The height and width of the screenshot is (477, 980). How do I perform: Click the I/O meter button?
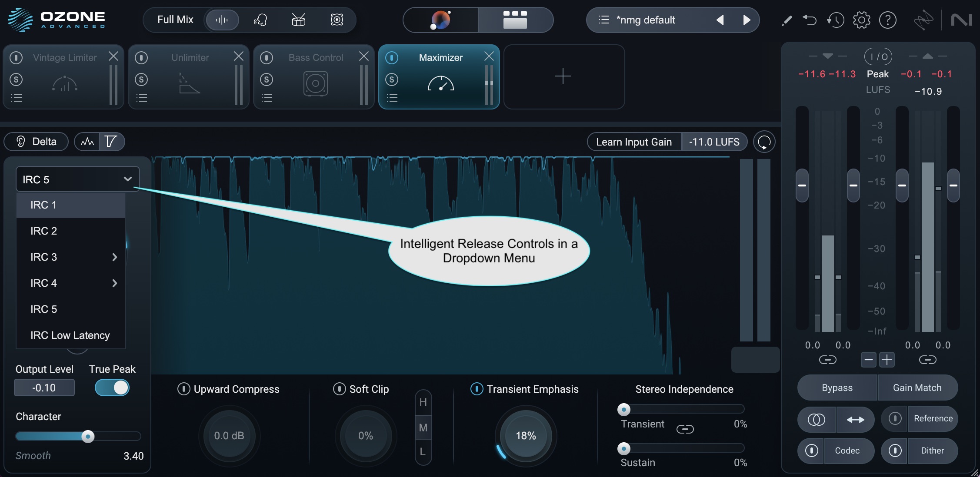878,56
